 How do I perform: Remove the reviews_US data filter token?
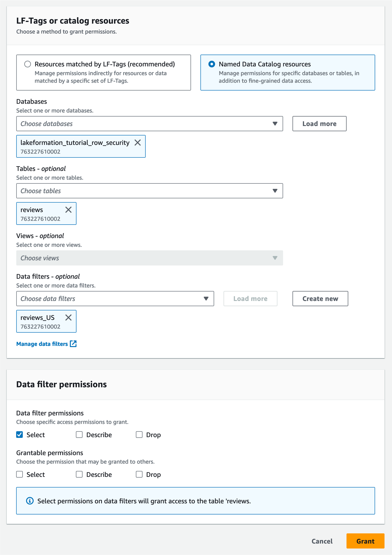(68, 317)
